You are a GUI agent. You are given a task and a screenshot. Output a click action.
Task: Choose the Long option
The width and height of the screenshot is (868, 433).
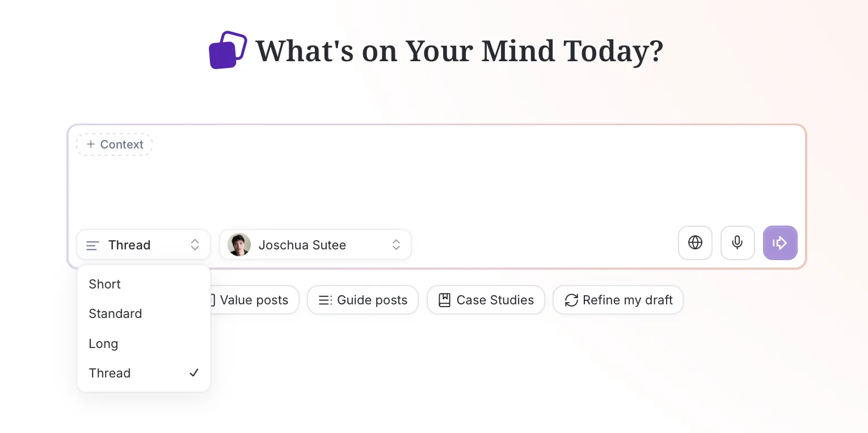click(x=103, y=343)
